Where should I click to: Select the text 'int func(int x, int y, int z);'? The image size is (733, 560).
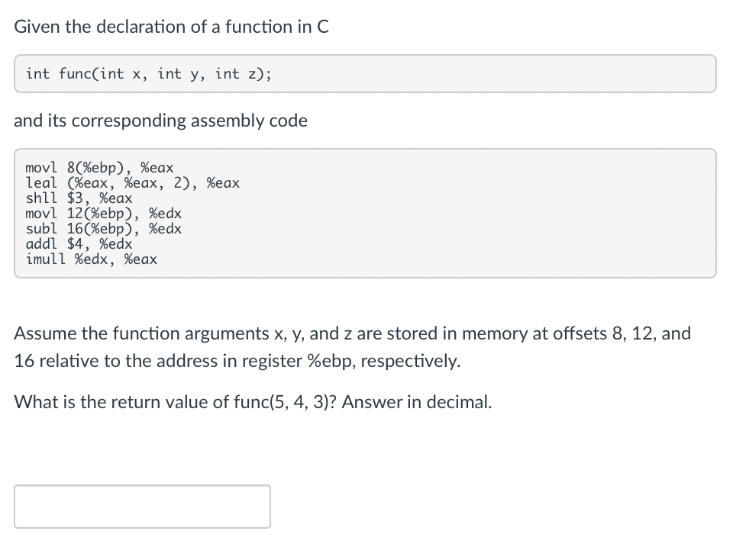[148, 73]
